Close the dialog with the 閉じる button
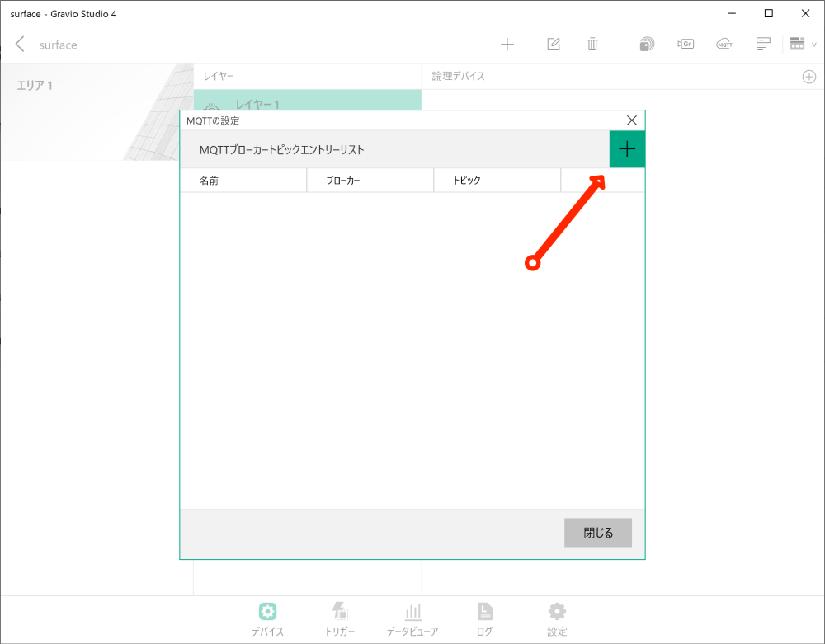The height and width of the screenshot is (644, 825). coord(597,532)
